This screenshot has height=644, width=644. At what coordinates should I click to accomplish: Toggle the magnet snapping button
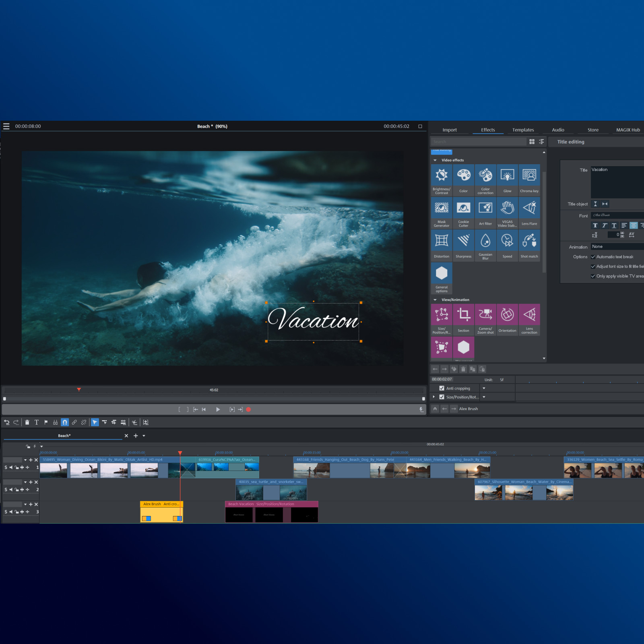pos(65,422)
